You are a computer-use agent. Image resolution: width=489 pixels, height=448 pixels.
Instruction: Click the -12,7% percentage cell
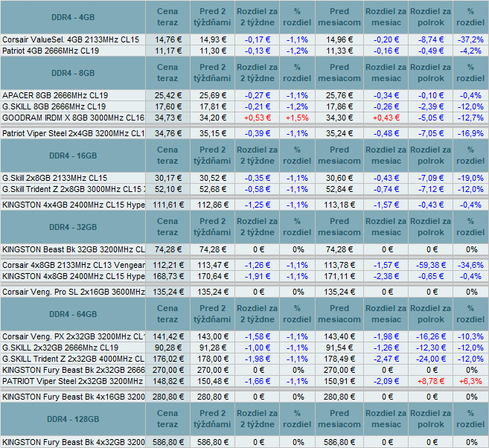470,118
